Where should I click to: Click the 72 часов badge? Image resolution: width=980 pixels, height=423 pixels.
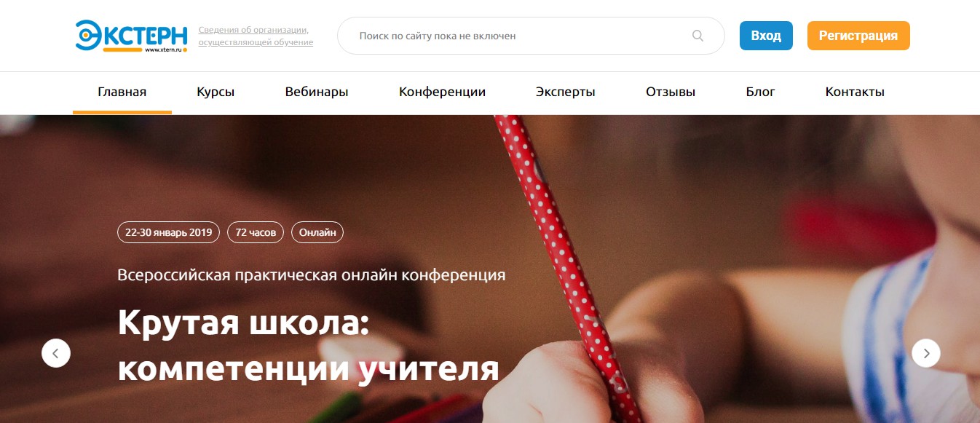pos(256,233)
